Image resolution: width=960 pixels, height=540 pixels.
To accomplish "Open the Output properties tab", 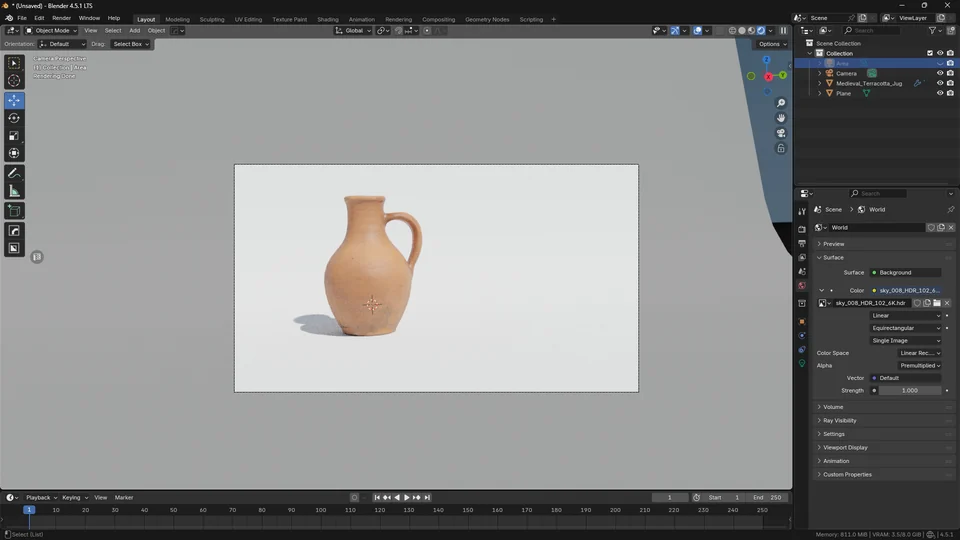I will 802,244.
